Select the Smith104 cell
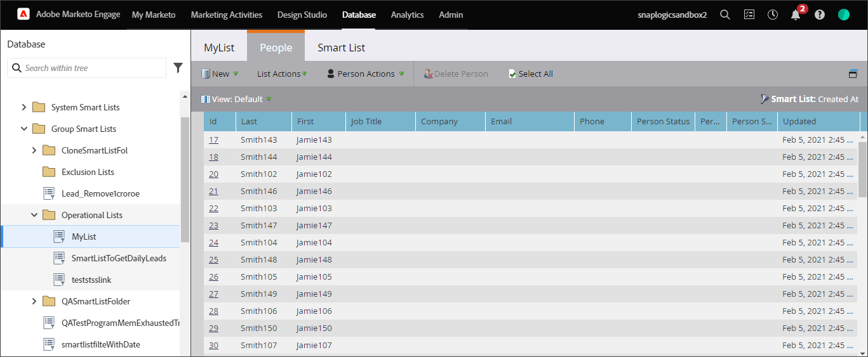 (x=264, y=242)
